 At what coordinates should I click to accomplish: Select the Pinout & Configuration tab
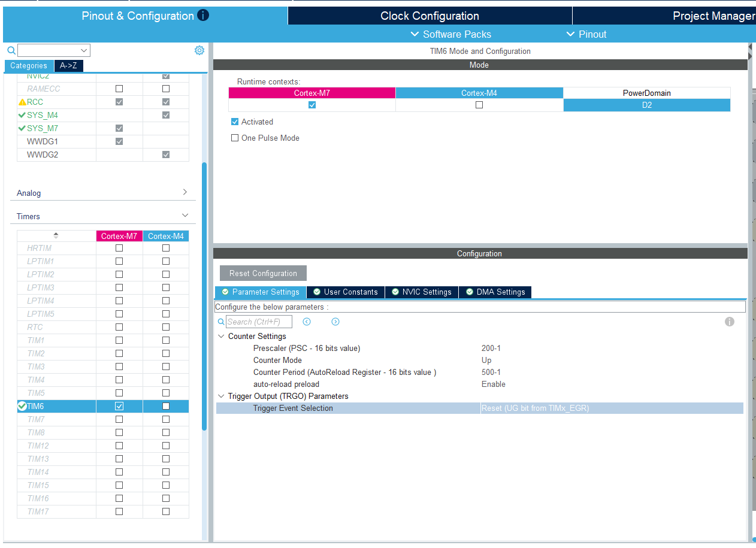tap(145, 16)
